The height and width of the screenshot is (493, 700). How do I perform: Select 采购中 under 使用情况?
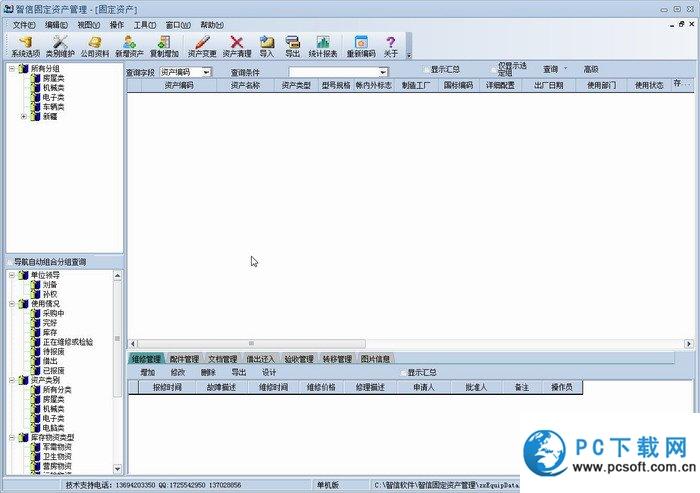53,313
